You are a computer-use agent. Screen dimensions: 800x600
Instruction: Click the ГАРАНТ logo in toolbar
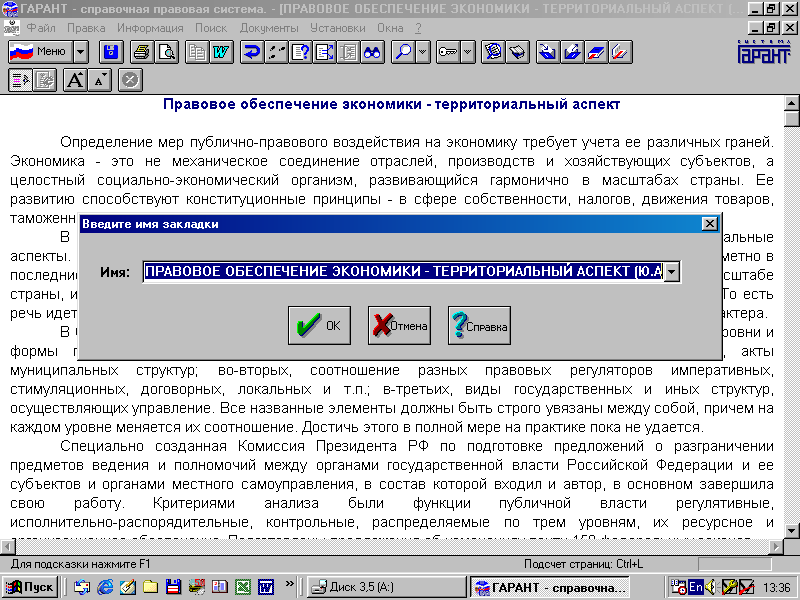764,52
